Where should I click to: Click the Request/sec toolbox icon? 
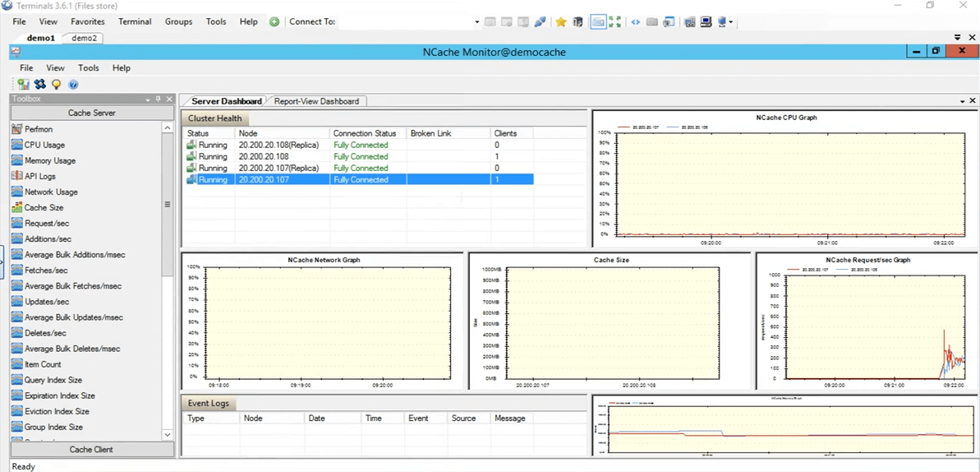[17, 223]
